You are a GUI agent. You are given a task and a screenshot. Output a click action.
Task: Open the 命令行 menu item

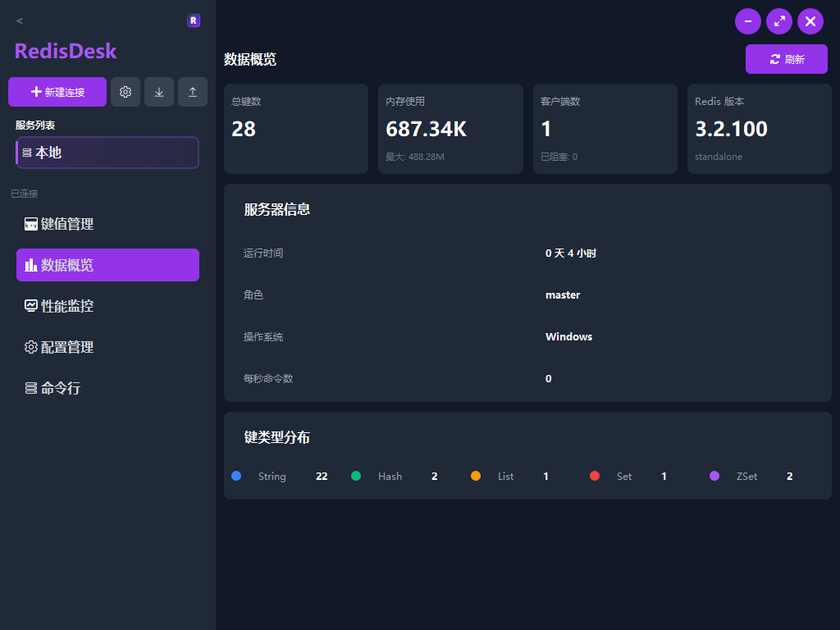(107, 388)
